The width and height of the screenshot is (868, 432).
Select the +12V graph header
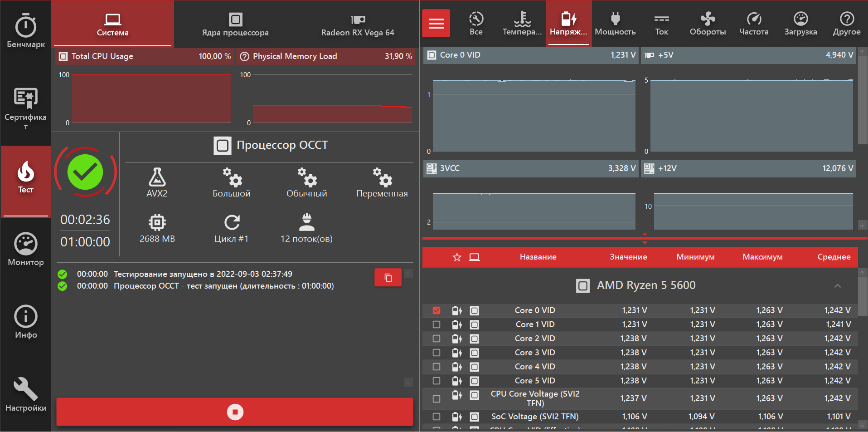pos(748,168)
